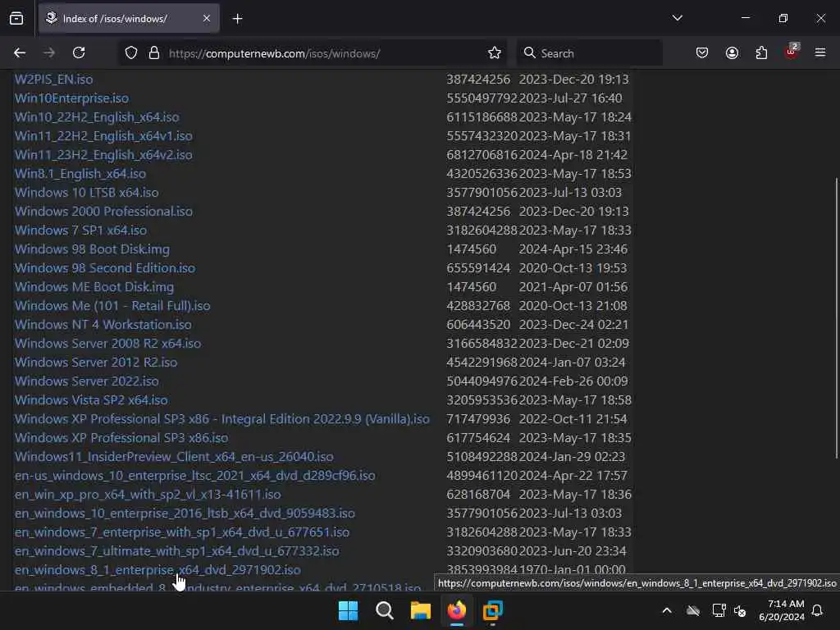Select the Index of /isos/windows/ tab
This screenshot has height=630, width=840.
click(129, 19)
